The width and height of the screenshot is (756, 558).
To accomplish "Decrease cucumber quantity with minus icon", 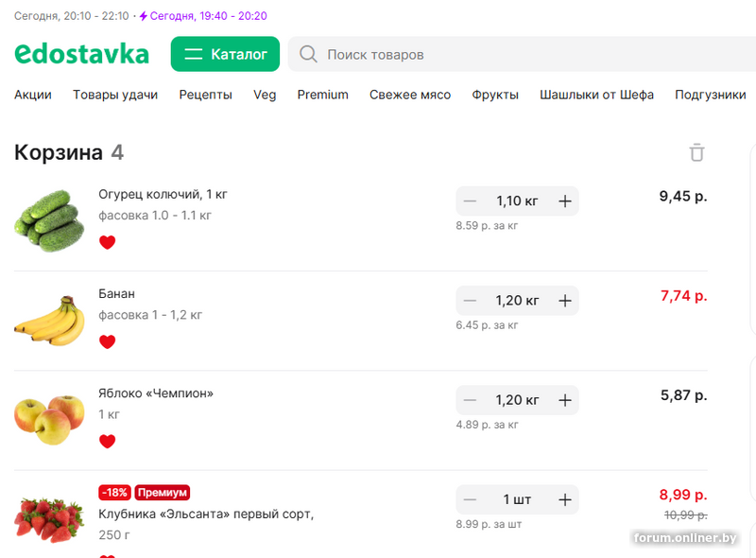I will click(470, 201).
